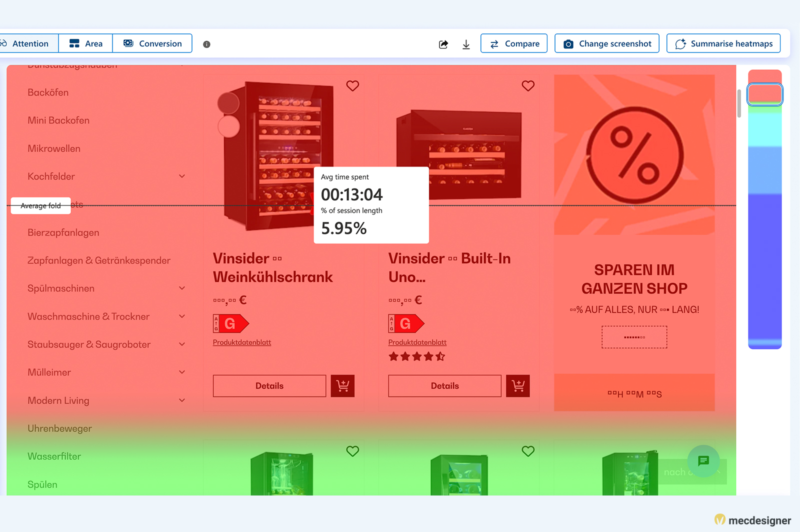Click the percent sale banner image

(x=634, y=154)
